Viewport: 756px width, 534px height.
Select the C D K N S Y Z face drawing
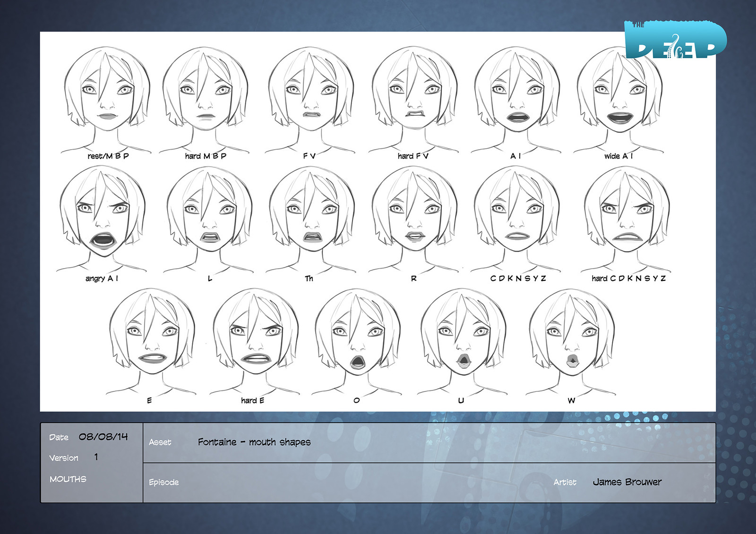pos(516,219)
